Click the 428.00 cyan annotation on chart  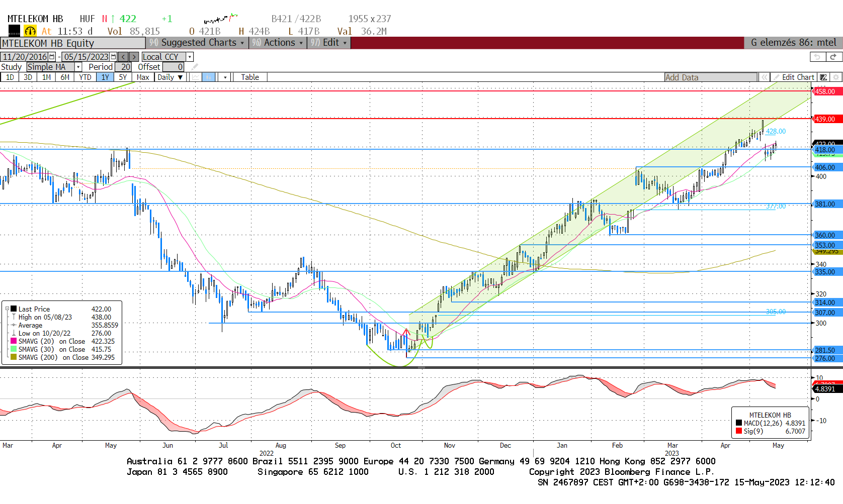coord(776,131)
